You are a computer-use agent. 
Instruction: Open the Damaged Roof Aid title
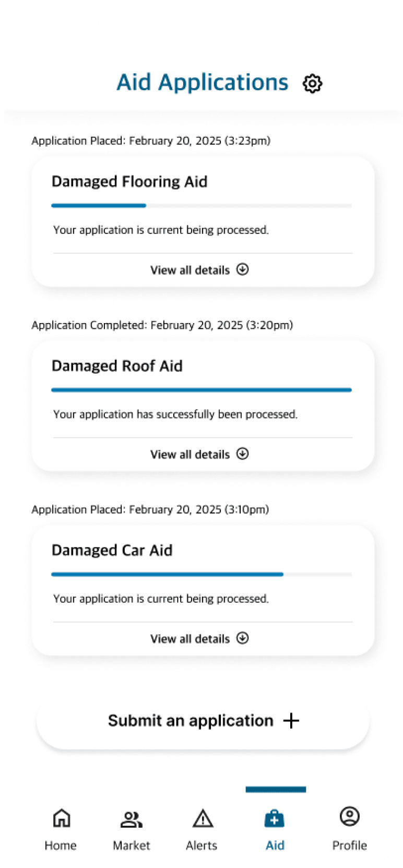[117, 366]
